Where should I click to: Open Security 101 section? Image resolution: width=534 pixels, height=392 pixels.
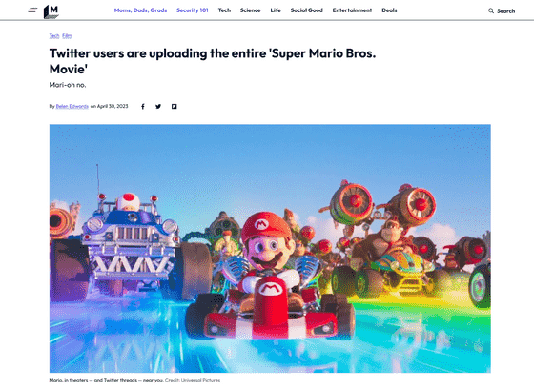[x=193, y=10]
